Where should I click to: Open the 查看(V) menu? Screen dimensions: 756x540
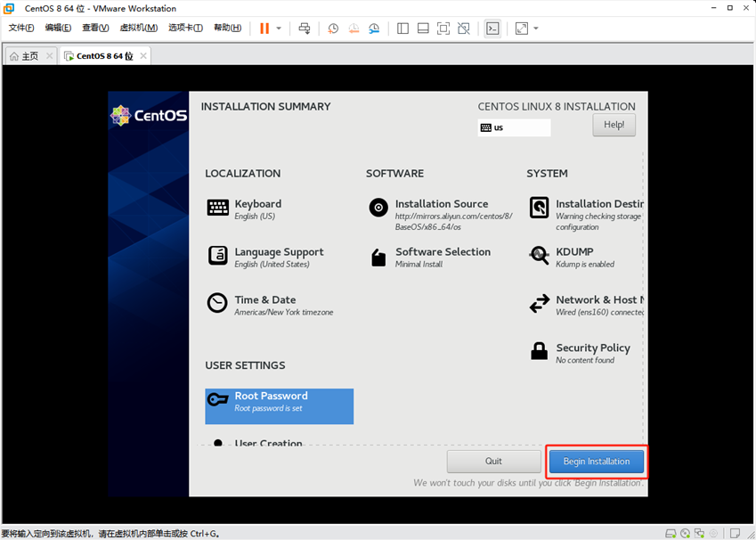coord(95,28)
